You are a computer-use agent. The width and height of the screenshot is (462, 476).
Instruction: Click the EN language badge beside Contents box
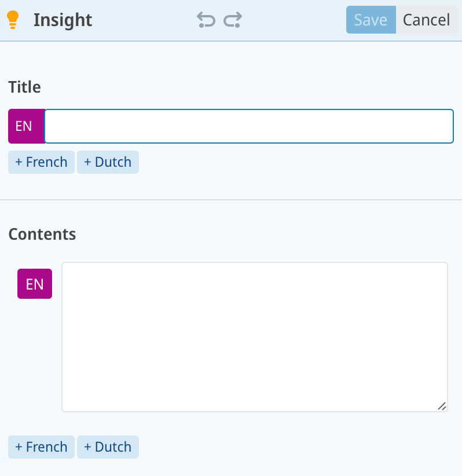point(35,284)
